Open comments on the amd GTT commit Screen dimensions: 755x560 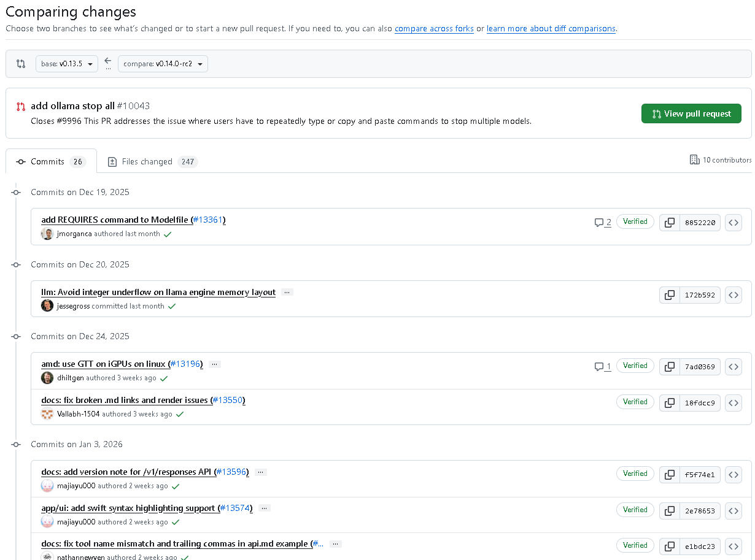(603, 367)
